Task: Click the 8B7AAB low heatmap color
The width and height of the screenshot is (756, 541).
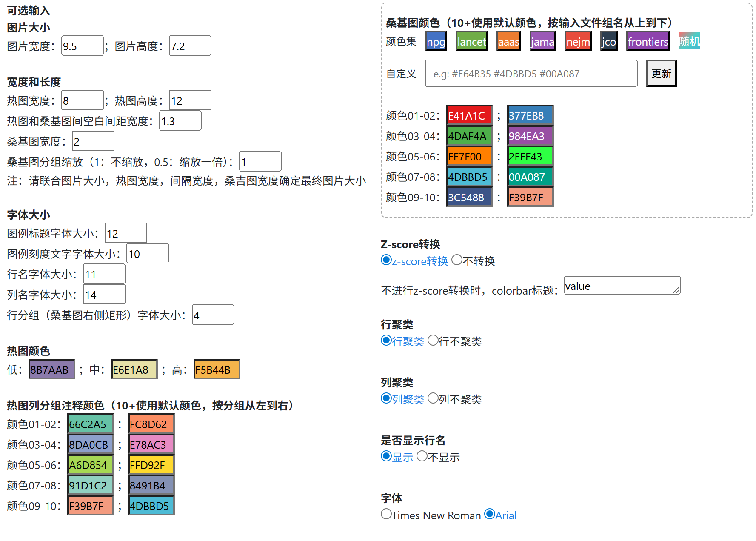Action: tap(51, 369)
